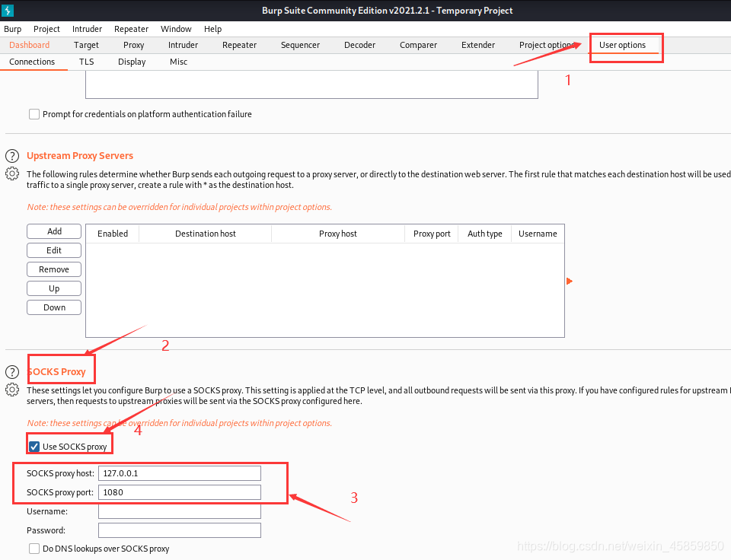Screen dimensions: 731x560
Task: Open the Intruder menu in menu bar
Action: tap(87, 29)
